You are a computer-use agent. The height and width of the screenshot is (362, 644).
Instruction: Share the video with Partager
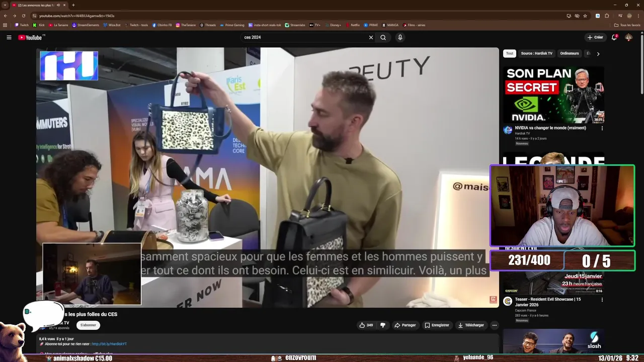coord(405,325)
